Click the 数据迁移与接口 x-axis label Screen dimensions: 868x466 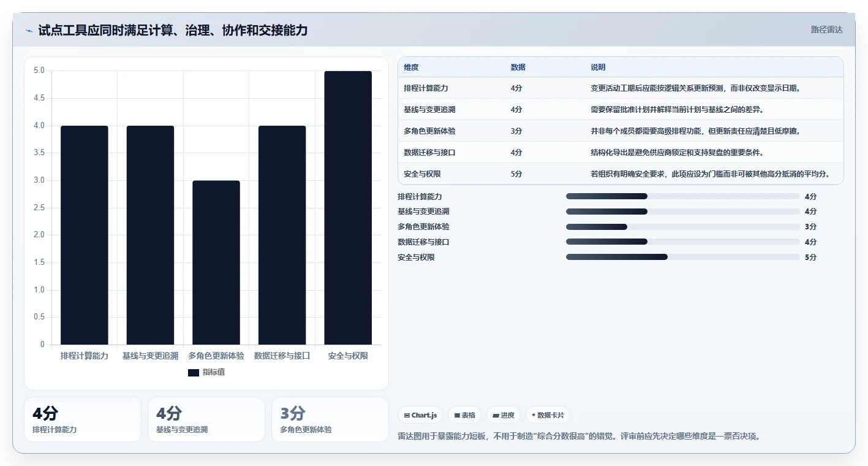[282, 356]
